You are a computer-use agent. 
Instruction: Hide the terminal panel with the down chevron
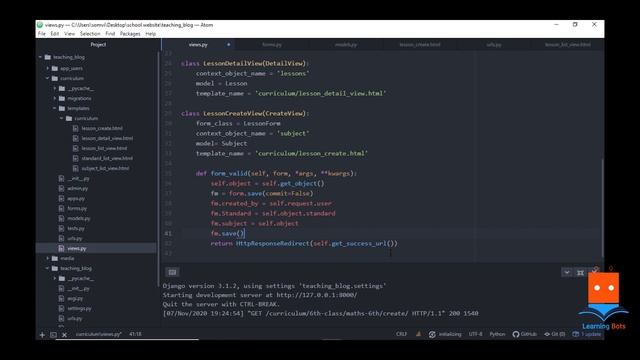(x=567, y=272)
